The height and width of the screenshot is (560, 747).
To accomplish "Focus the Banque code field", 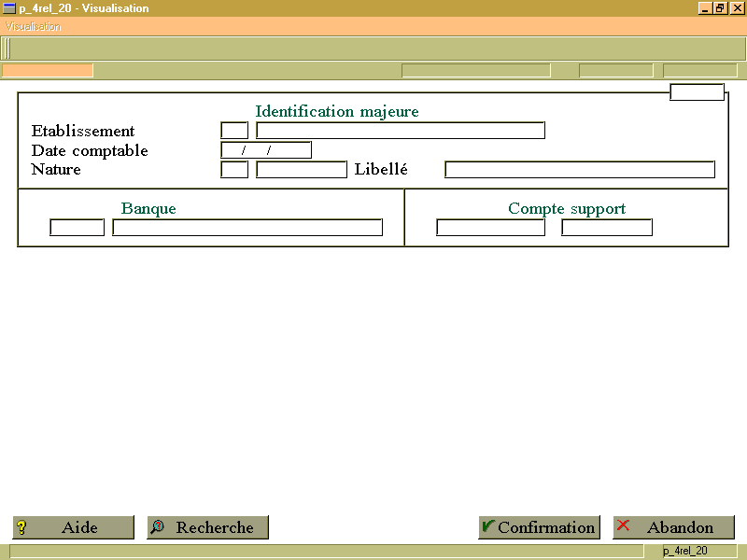I will [x=78, y=228].
